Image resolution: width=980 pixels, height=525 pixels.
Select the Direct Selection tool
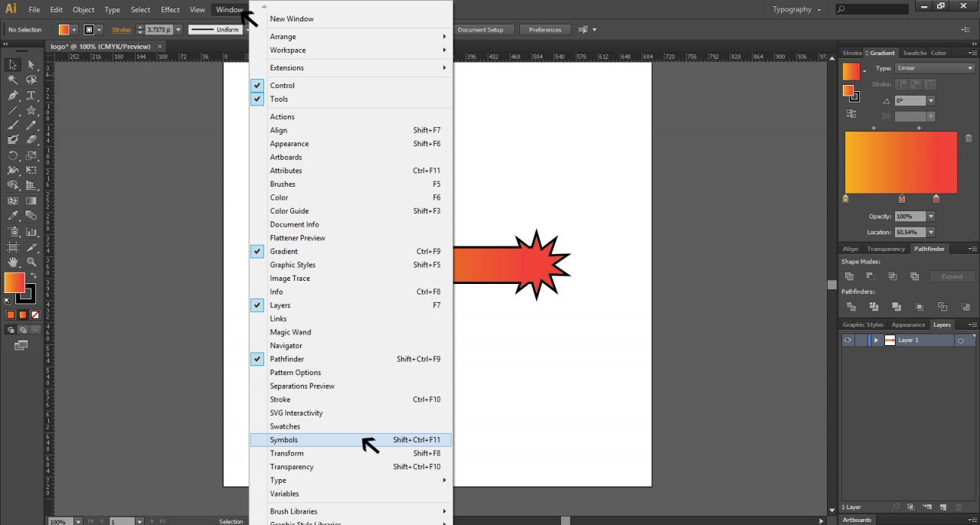point(31,65)
